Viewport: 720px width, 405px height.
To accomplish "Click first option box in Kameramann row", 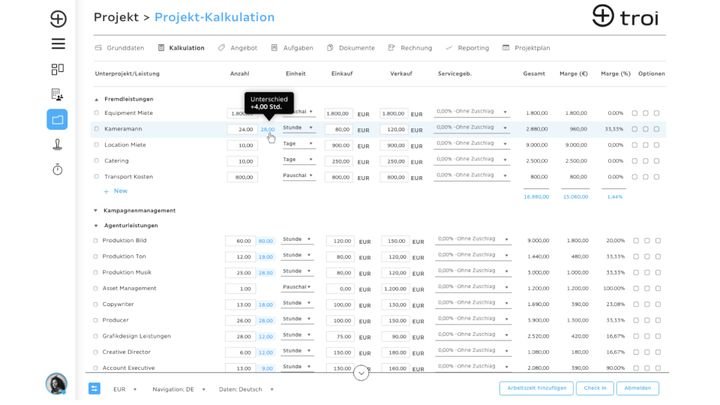I will tap(635, 129).
